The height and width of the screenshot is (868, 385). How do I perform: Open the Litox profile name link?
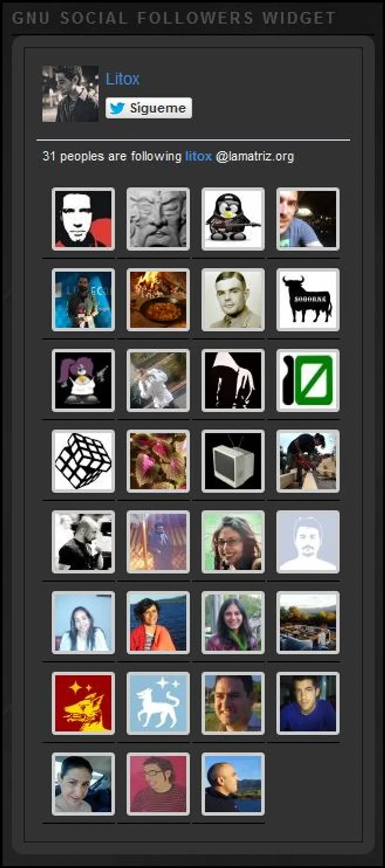122,79
